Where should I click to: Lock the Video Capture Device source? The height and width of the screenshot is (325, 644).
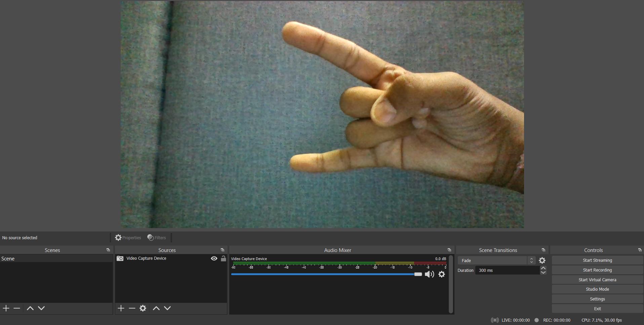click(223, 258)
